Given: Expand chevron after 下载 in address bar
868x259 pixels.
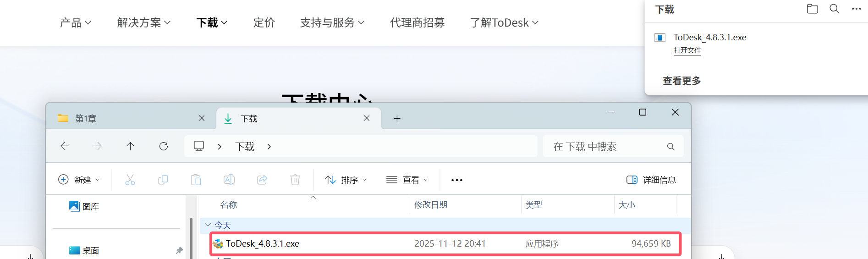Looking at the screenshot, I should click(x=269, y=147).
